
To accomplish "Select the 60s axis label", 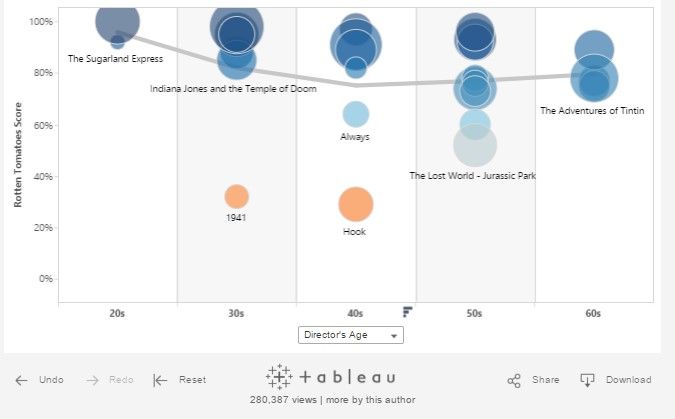I will point(593,313).
